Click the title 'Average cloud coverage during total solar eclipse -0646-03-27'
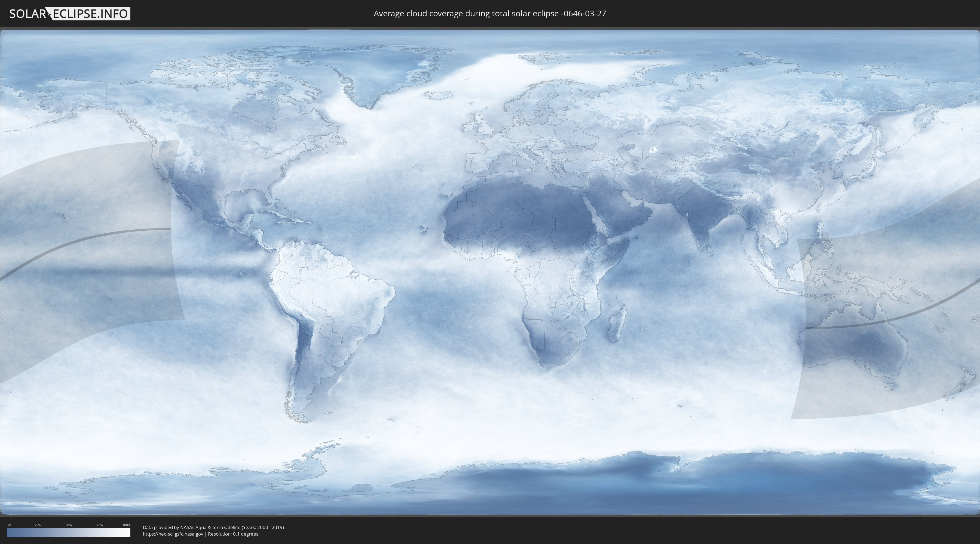980x544 pixels. [490, 14]
